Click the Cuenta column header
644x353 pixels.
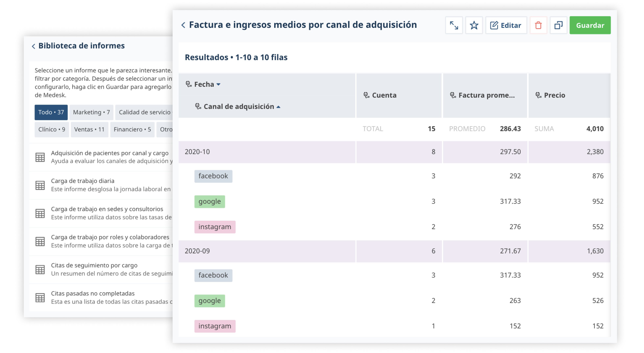pos(399,95)
